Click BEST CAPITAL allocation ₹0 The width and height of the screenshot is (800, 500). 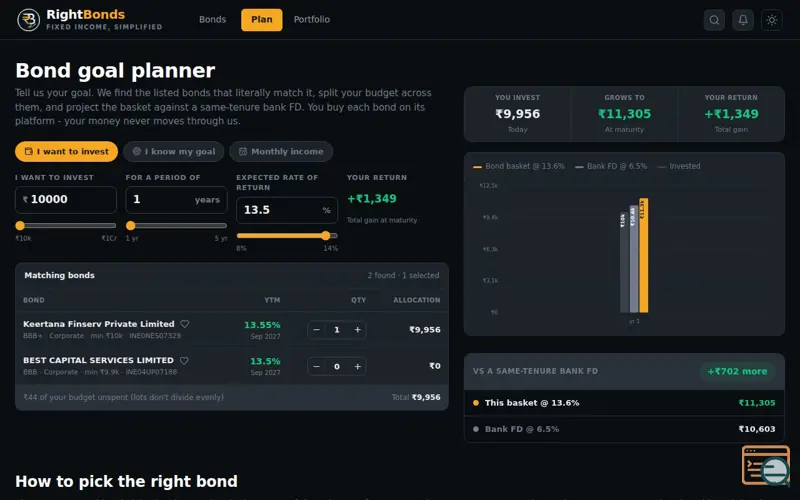(x=435, y=366)
